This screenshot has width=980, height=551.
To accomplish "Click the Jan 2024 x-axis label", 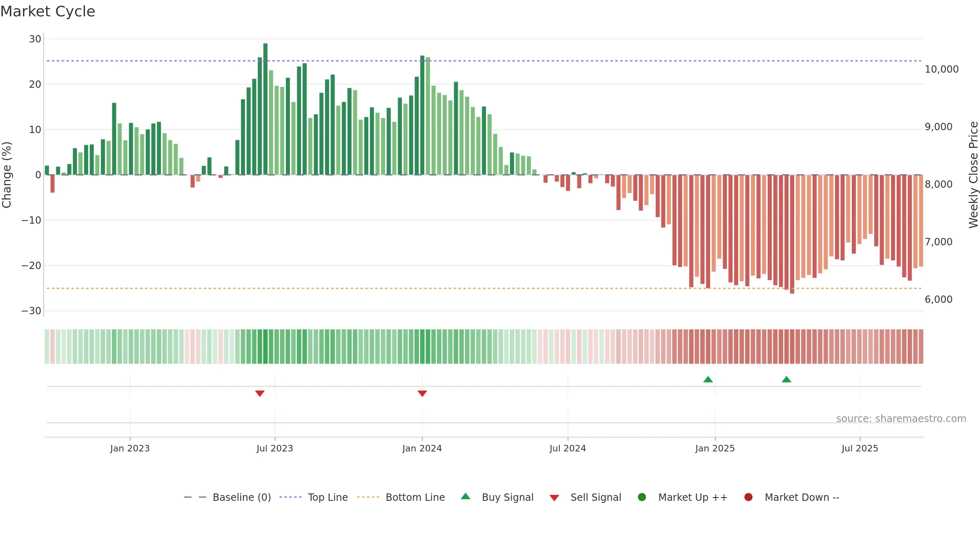I will click(x=422, y=449).
